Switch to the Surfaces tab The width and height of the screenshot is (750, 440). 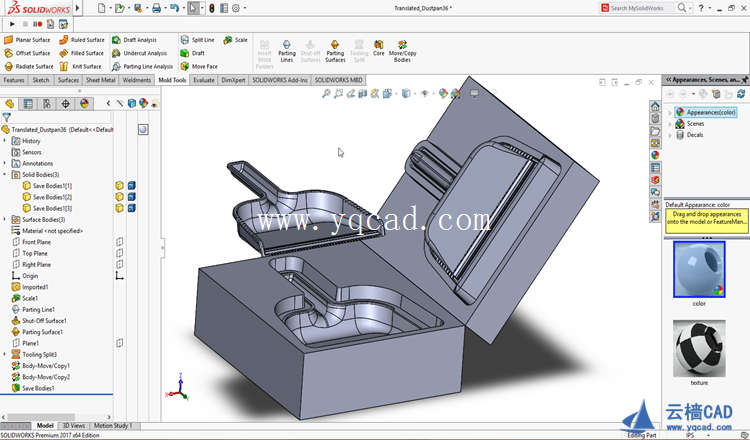[68, 80]
